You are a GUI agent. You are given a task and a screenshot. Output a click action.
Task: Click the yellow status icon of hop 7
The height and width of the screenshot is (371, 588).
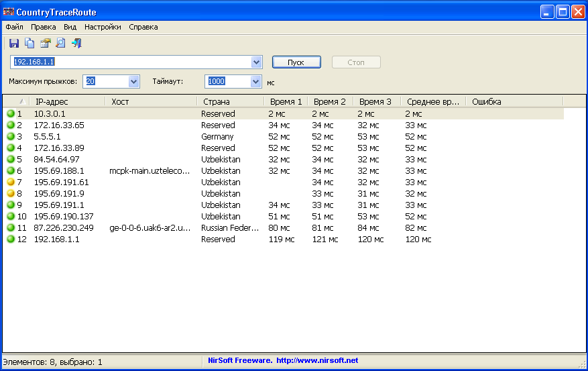pos(11,182)
